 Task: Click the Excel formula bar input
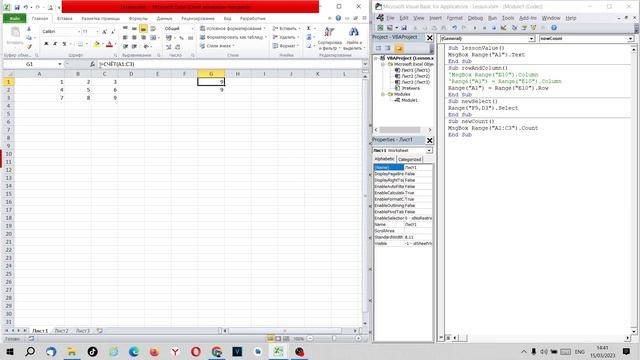(x=230, y=64)
